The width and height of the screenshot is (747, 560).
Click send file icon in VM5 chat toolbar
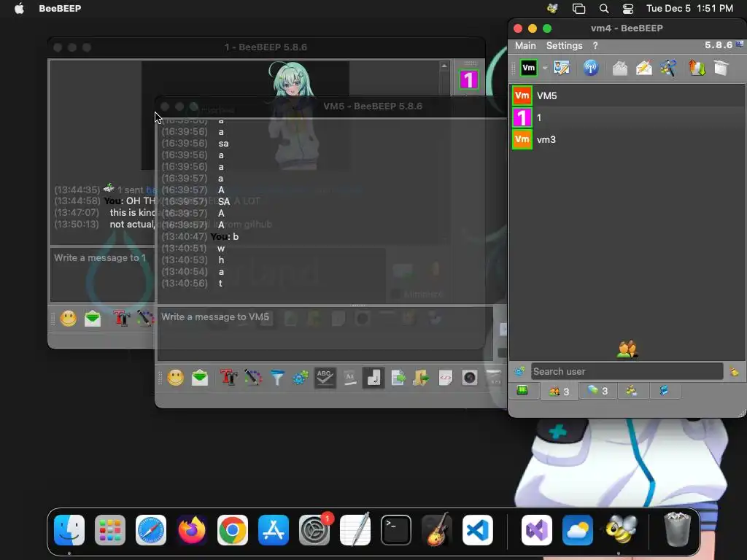tap(398, 378)
